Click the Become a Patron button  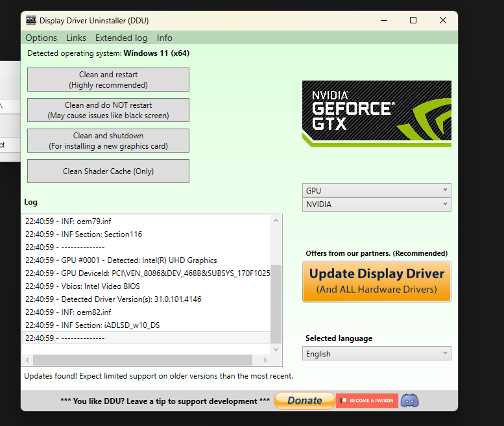point(367,401)
